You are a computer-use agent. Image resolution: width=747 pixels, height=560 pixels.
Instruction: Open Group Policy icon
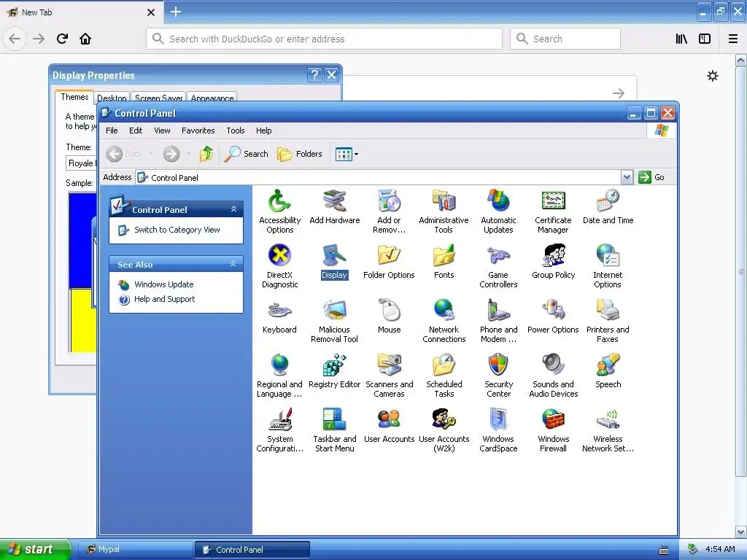(x=553, y=262)
